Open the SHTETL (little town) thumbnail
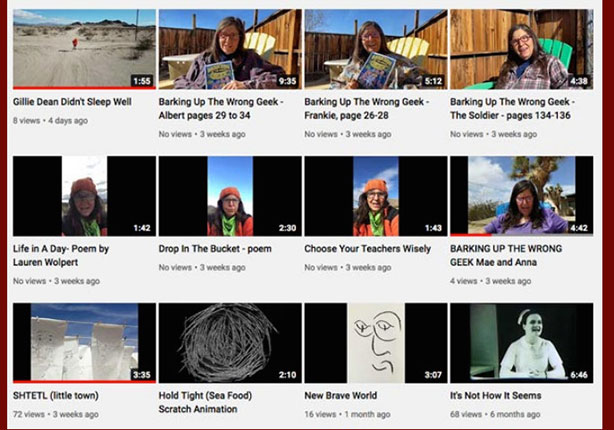The width and height of the screenshot is (614, 430). pyautogui.click(x=84, y=343)
